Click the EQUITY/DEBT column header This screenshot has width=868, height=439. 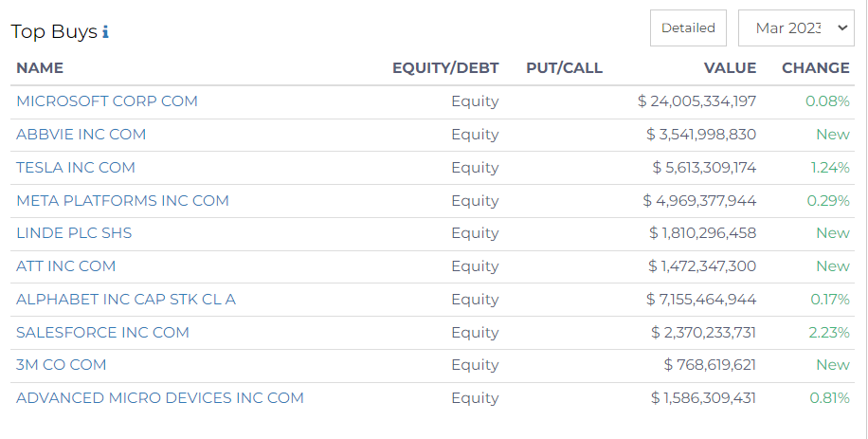[445, 68]
